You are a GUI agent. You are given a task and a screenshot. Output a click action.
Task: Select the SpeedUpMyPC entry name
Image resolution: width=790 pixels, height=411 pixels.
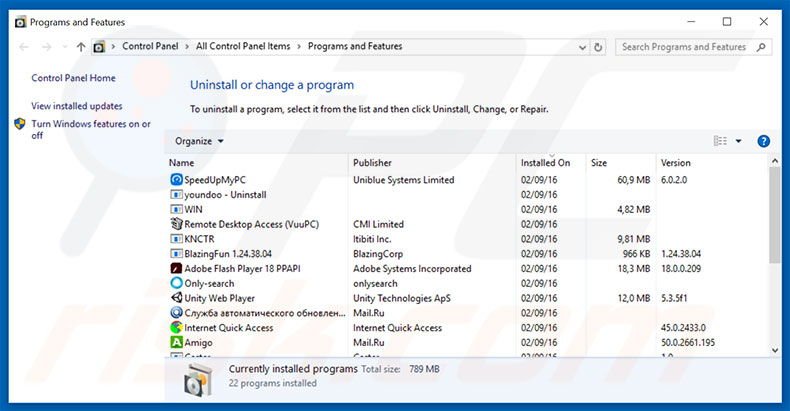(x=215, y=180)
